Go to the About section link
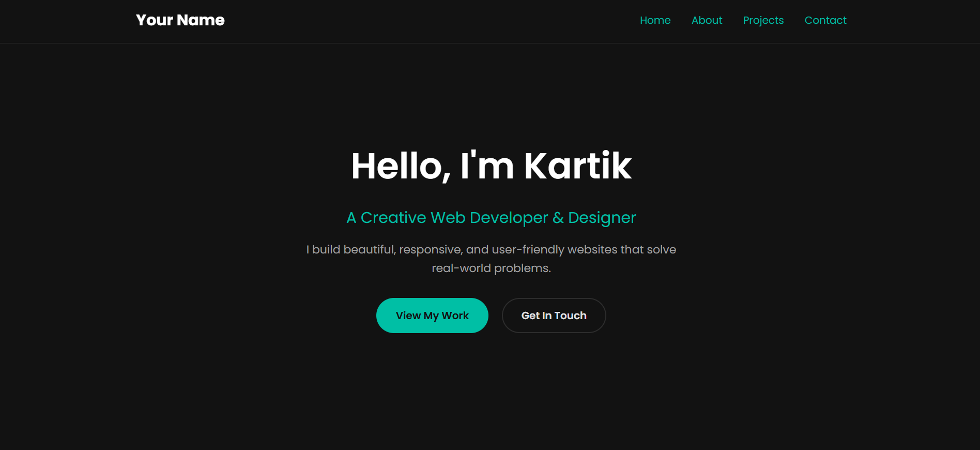Viewport: 980px width, 450px height. [707, 20]
